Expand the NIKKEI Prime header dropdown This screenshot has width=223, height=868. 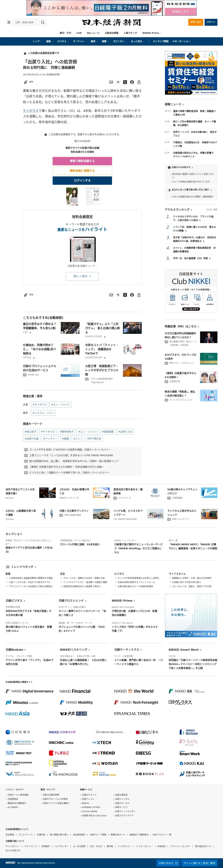tap(152, 33)
